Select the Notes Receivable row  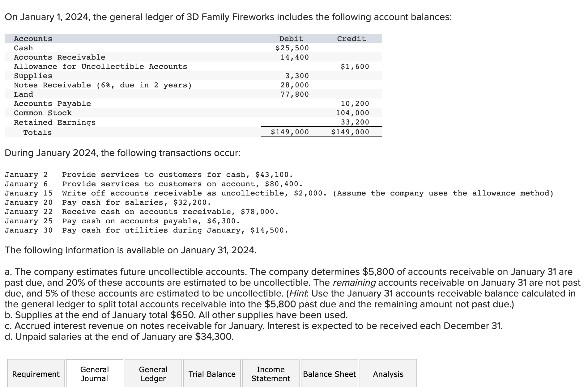[x=102, y=85]
